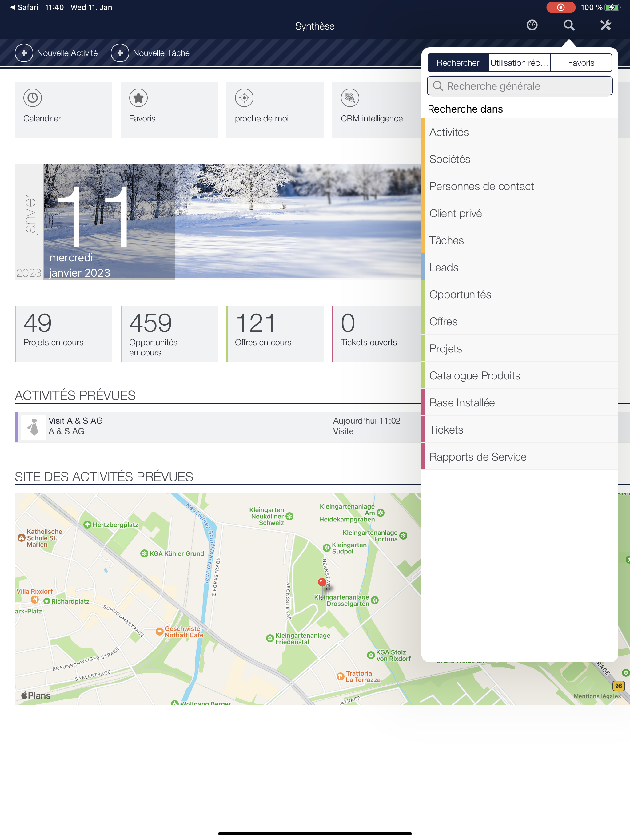Tap the 11 janvier winter date banner

click(x=218, y=222)
